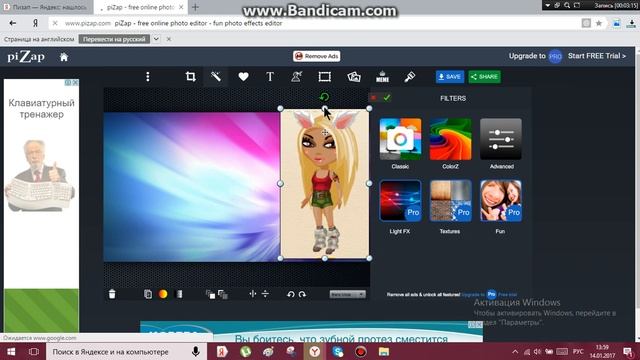This screenshot has width=640, height=360.
Task: Open Task View on the taskbar
Action: (x=34, y=351)
